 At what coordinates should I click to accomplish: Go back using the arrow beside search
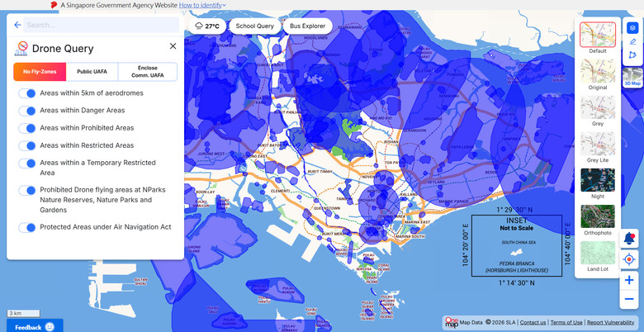tap(17, 25)
